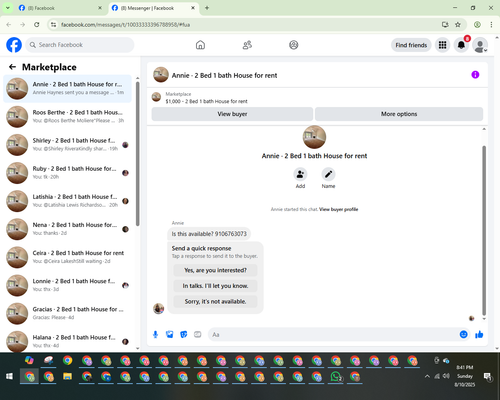
Task: Open emoji picker icon
Action: click(463, 334)
